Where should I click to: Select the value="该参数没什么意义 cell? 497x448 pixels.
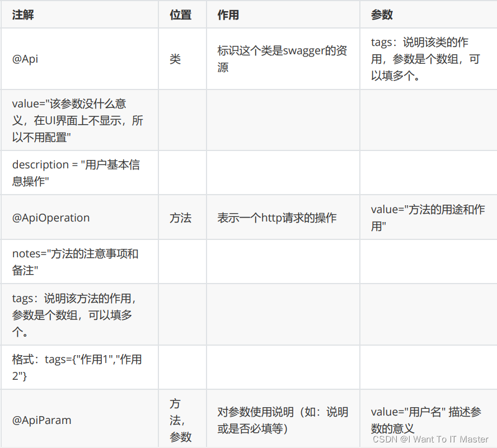[79, 120]
